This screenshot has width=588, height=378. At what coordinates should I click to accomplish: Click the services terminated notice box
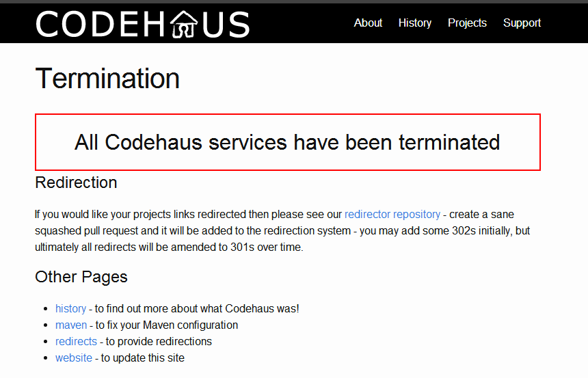[x=288, y=142]
